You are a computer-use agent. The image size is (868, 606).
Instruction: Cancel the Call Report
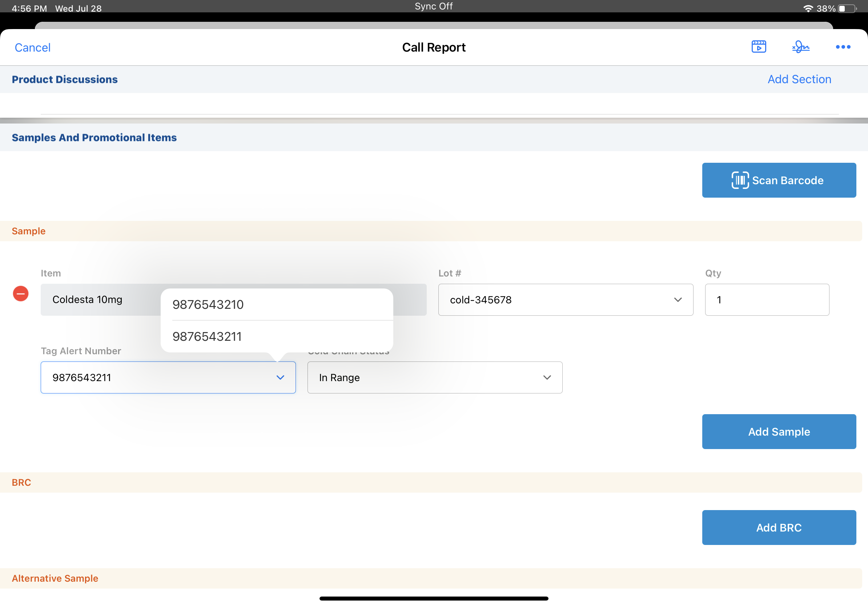click(x=32, y=48)
